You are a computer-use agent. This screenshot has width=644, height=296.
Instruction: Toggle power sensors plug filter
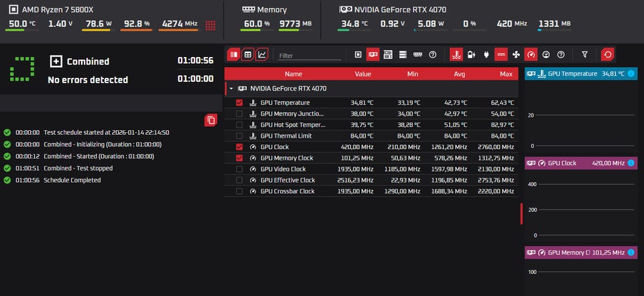pyautogui.click(x=486, y=54)
